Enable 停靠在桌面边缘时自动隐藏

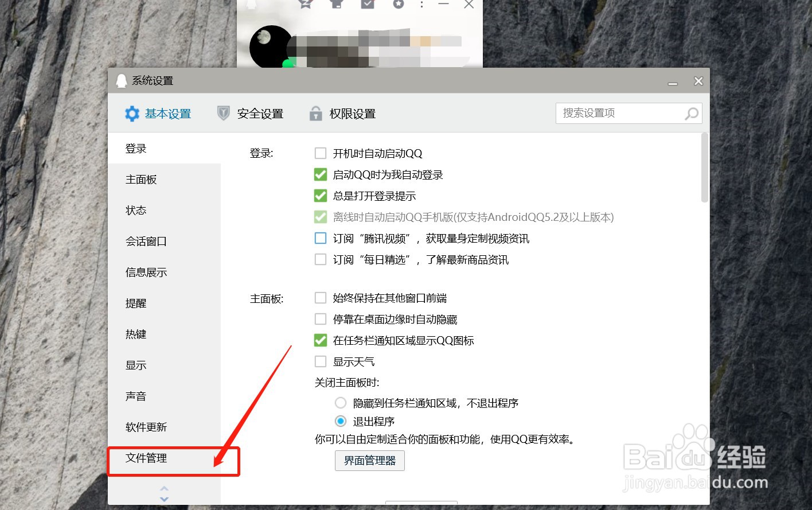pos(321,319)
